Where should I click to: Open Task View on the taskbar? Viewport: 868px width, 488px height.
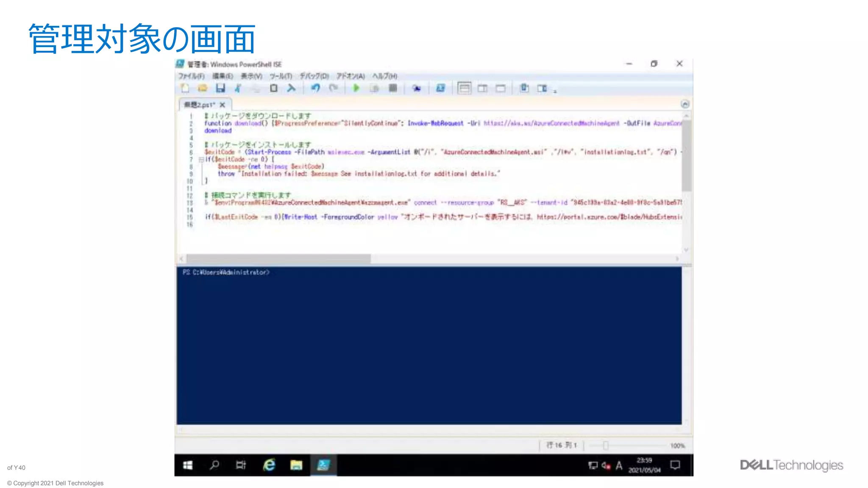(x=241, y=465)
